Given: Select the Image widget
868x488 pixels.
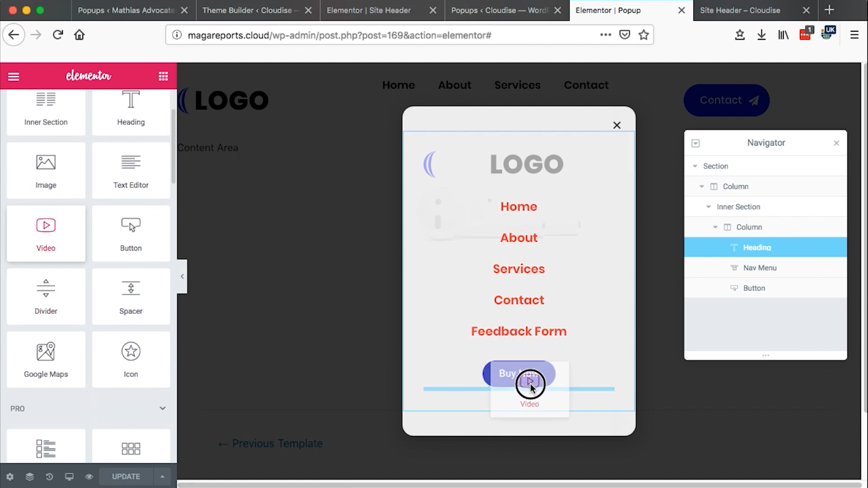Looking at the screenshot, I should point(46,170).
